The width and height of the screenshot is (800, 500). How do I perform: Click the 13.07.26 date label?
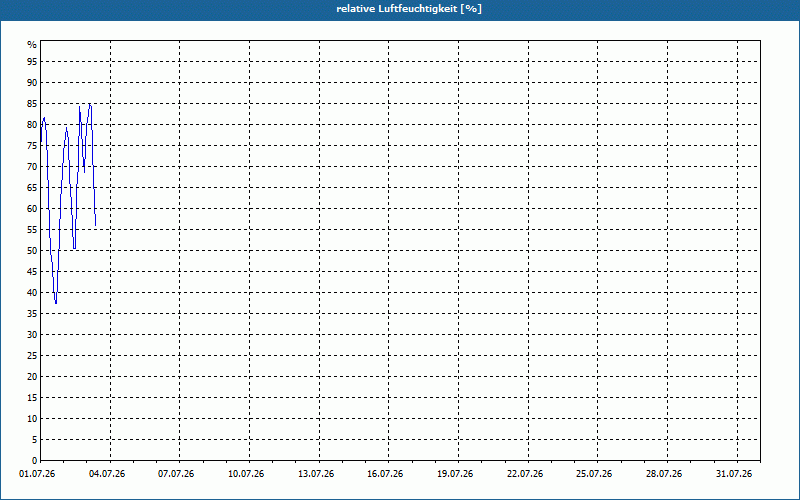click(x=316, y=474)
